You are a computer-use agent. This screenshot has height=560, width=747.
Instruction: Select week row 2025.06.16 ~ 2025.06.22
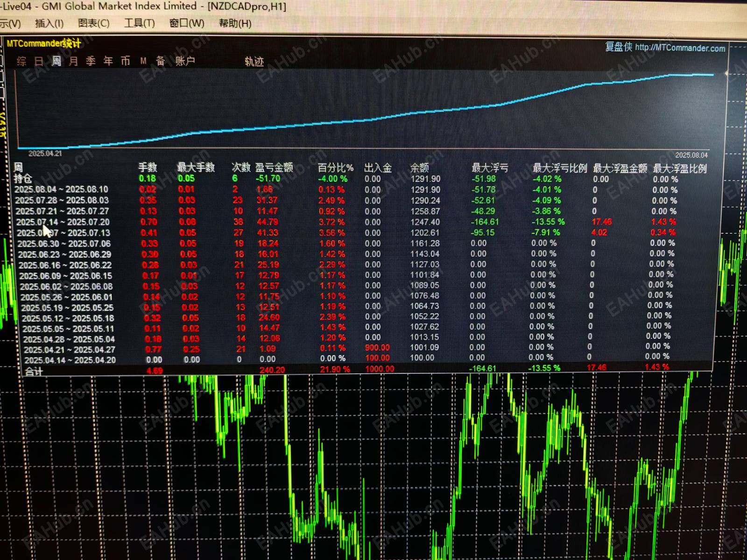tap(65, 265)
